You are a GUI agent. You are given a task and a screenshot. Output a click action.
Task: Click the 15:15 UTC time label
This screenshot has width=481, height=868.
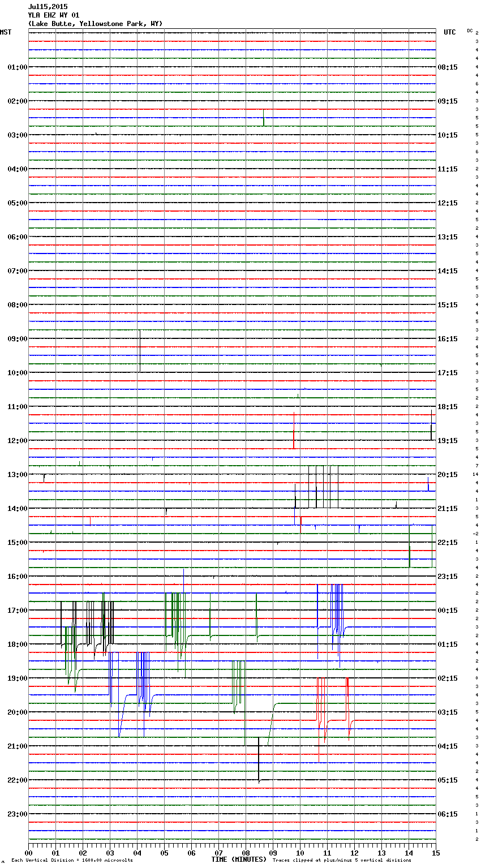(448, 305)
